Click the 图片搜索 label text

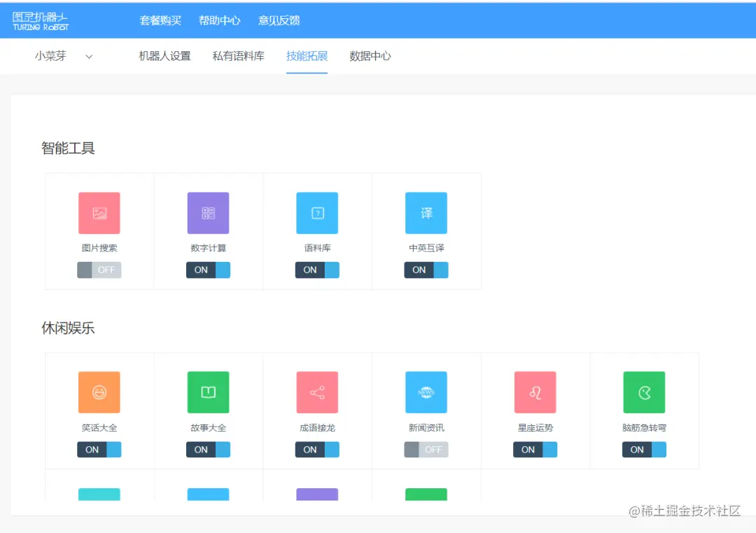99,248
